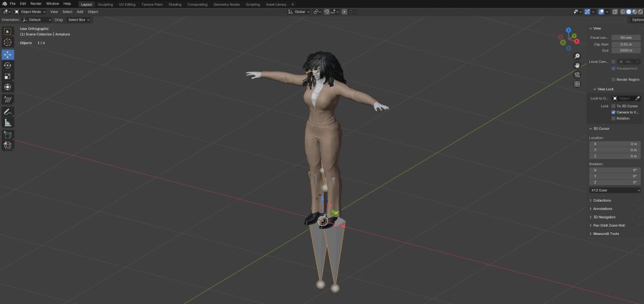Open the Render menu
644x304 pixels.
click(36, 4)
